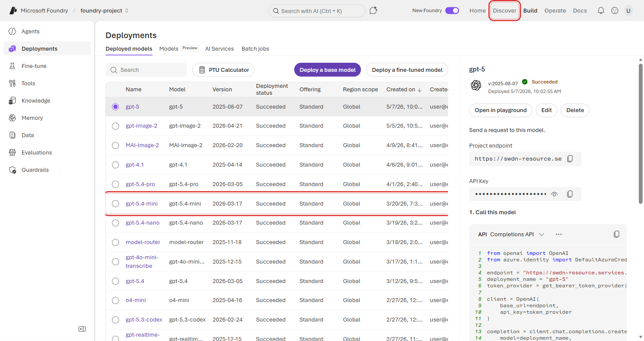Select the o4-mini radio button
This screenshot has height=341, width=644.
coord(115,300)
